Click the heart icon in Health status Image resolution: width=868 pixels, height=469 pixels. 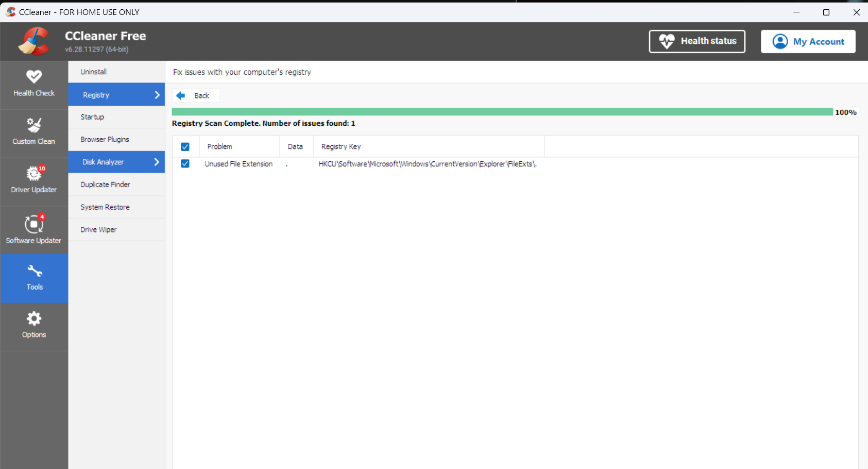point(667,41)
